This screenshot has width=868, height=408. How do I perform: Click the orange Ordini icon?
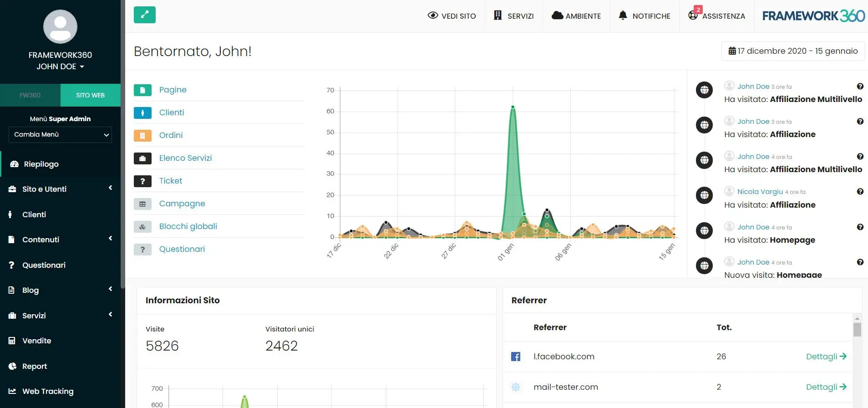[x=142, y=136]
